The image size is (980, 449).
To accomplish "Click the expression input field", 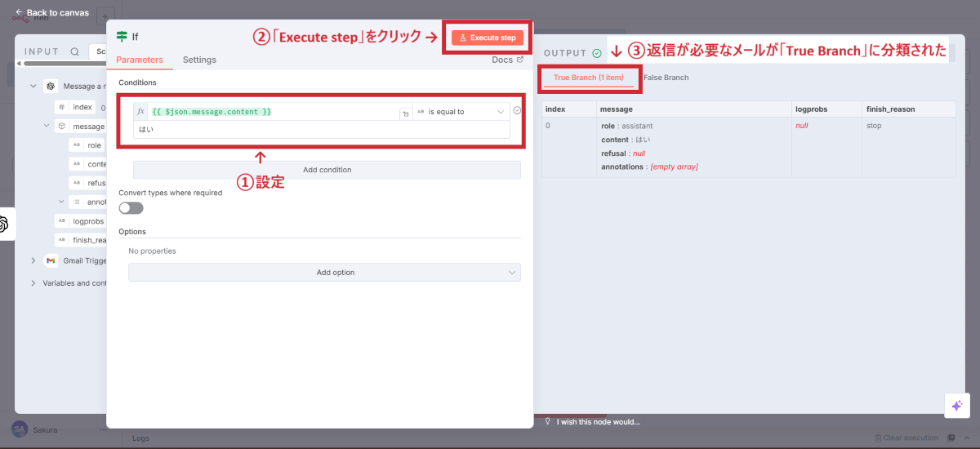I will 274,112.
